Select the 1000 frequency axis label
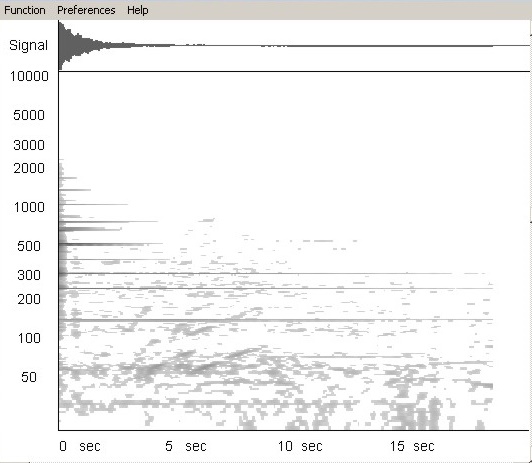The height and width of the screenshot is (463, 532). point(29,207)
